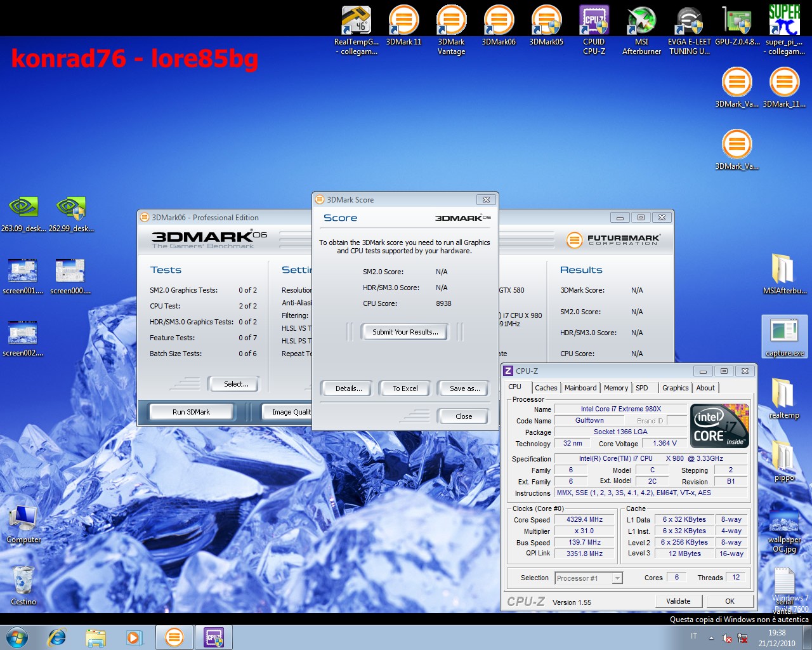Image resolution: width=812 pixels, height=650 pixels.
Task: Switch to the CPU-Z taskbar button
Action: click(x=214, y=637)
